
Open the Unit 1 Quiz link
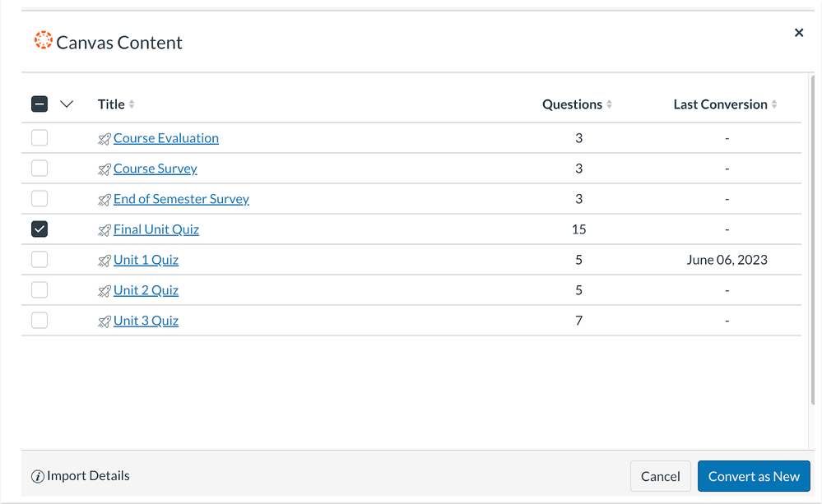[x=146, y=260]
